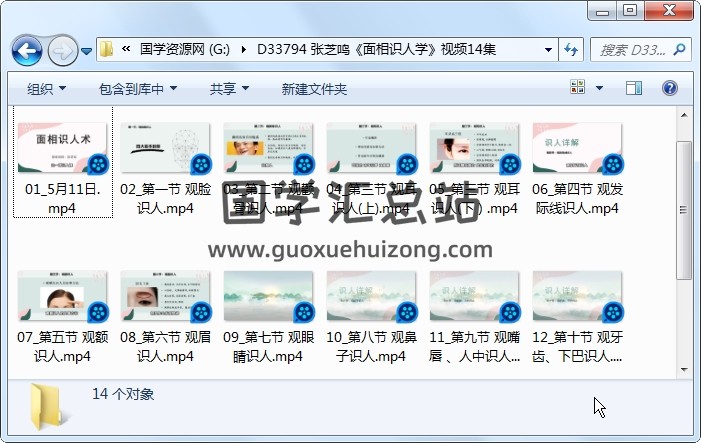This screenshot has height=443, width=701.
Task: Click the 新建文件夹 button
Action: coord(314,89)
